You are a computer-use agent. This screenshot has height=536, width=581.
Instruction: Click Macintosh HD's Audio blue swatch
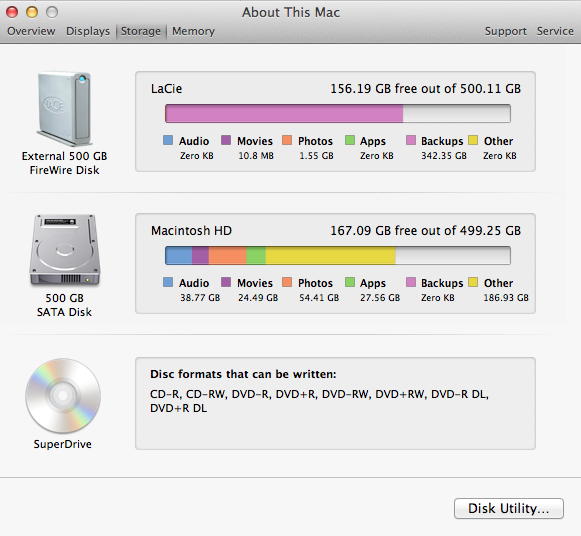(x=168, y=282)
